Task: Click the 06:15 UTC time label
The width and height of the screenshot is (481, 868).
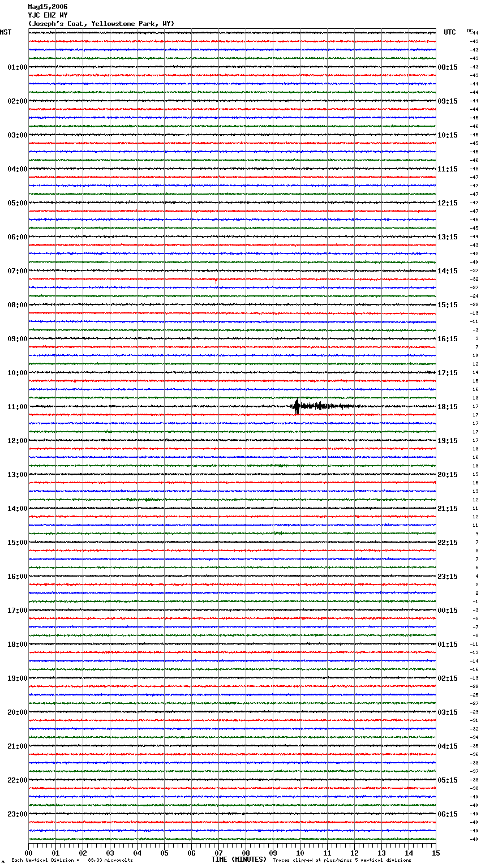Action: pos(448,814)
